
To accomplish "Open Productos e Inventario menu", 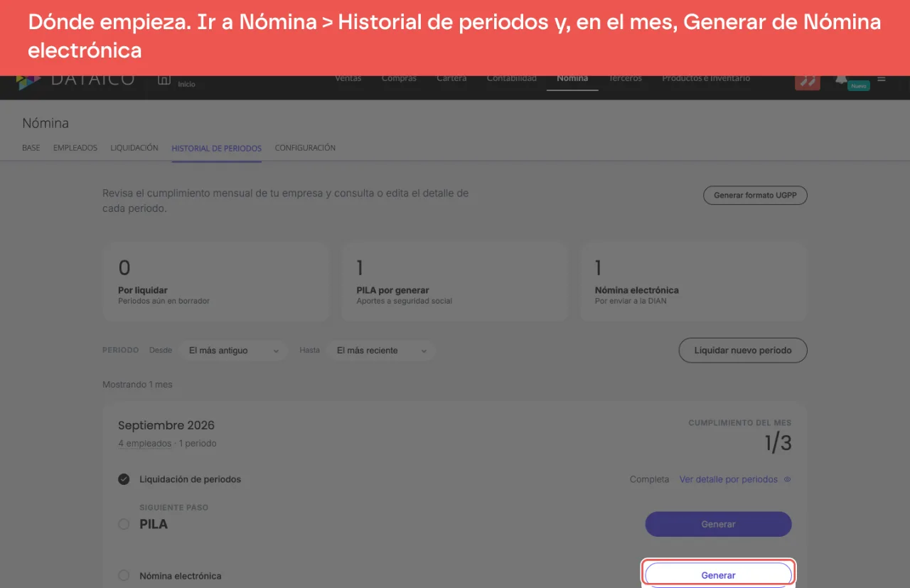I will 706,79.
